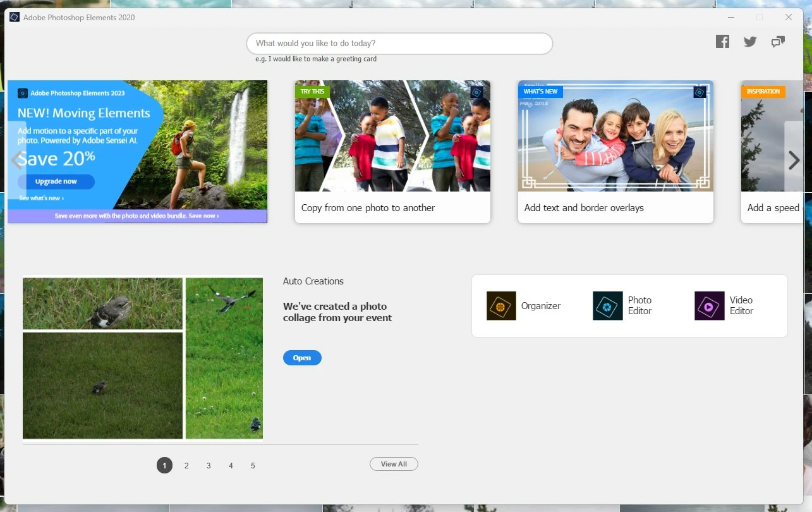Click the Upgrade now button
812x512 pixels.
pyautogui.click(x=56, y=181)
